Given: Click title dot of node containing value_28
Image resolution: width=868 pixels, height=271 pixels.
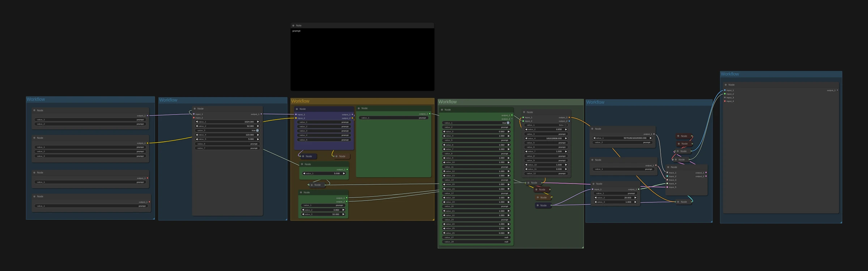Looking at the screenshot, I should coord(442,110).
